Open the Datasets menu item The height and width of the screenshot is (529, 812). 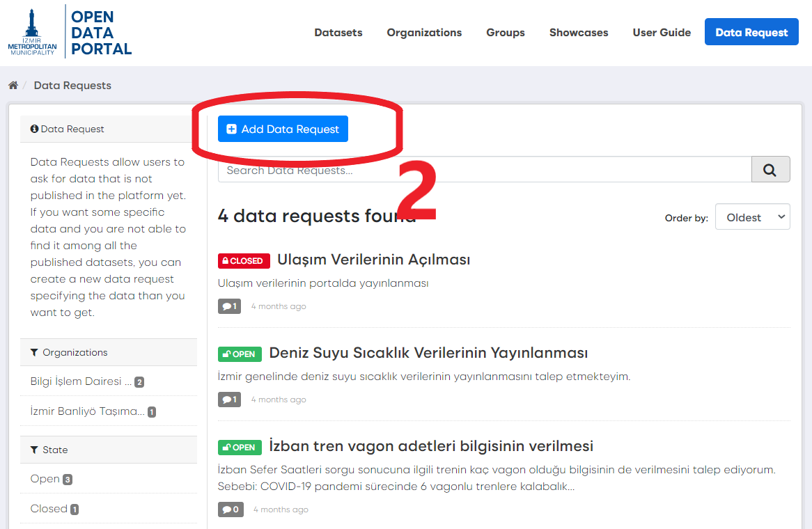(338, 33)
